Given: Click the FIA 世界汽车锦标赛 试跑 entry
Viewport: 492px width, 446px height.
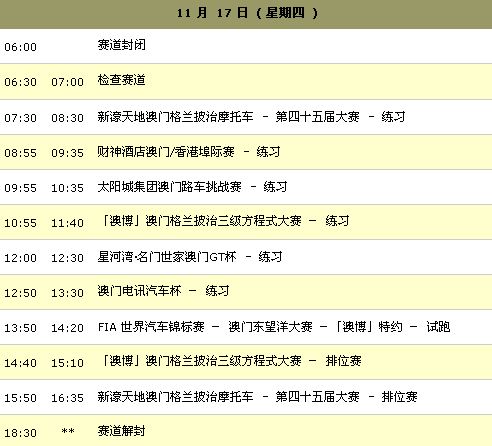Looking at the screenshot, I should 274,327.
